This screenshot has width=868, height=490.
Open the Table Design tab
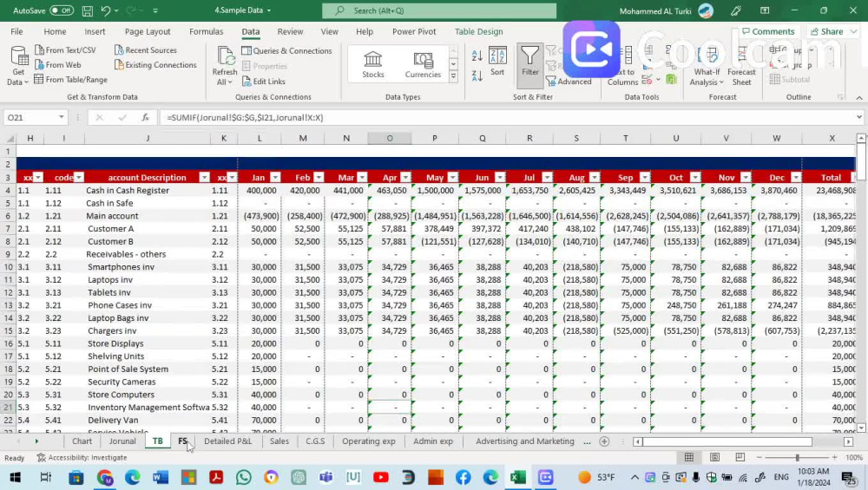[479, 31]
